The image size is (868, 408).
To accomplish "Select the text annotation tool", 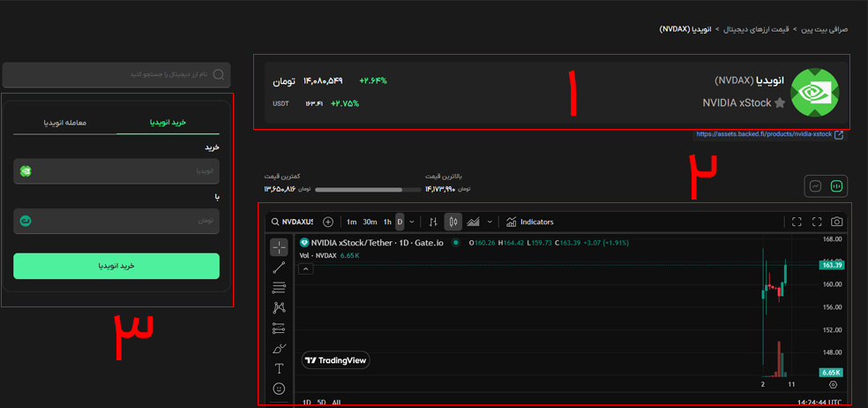I will [279, 368].
